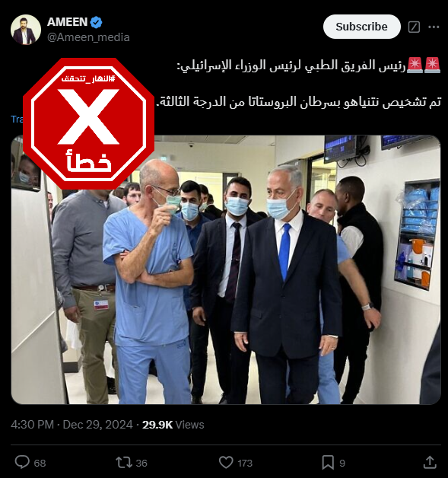View the 29.9K Views count
Screen dimensions: 448x478
[173, 425]
